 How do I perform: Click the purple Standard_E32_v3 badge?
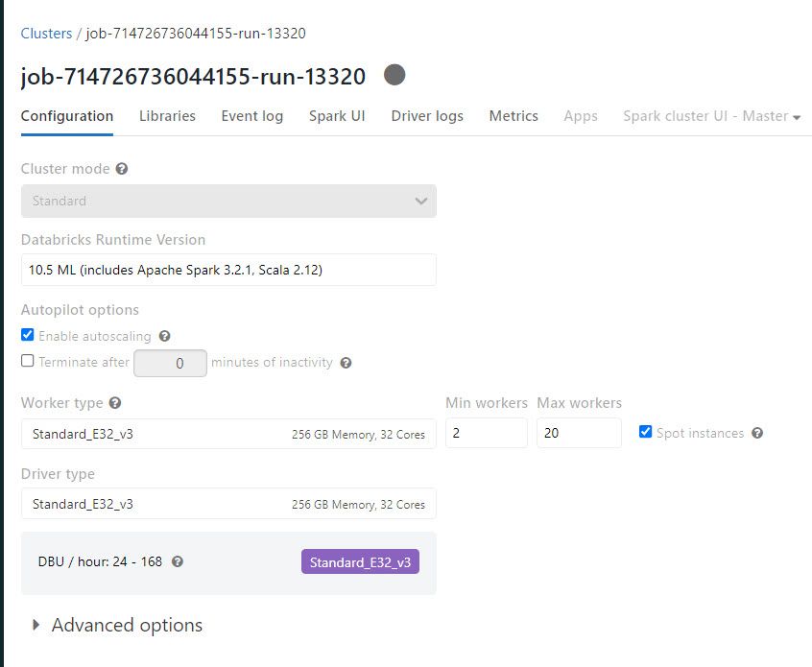click(360, 562)
